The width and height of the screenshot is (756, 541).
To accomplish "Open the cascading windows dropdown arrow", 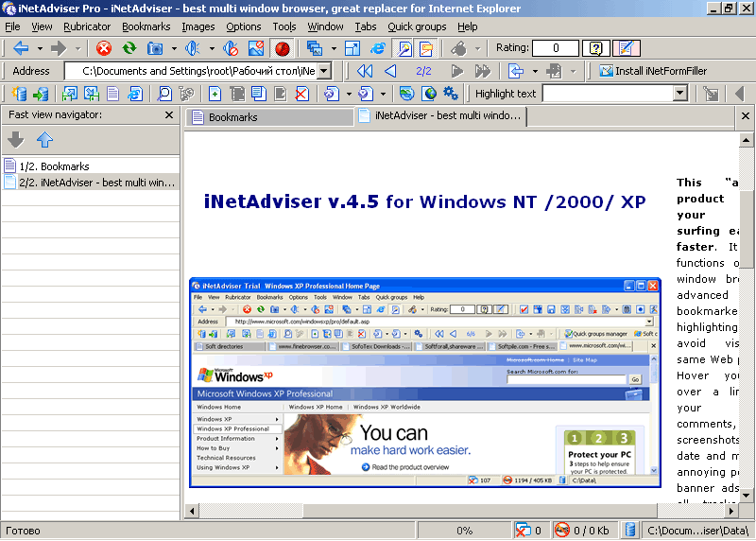I will (x=334, y=49).
